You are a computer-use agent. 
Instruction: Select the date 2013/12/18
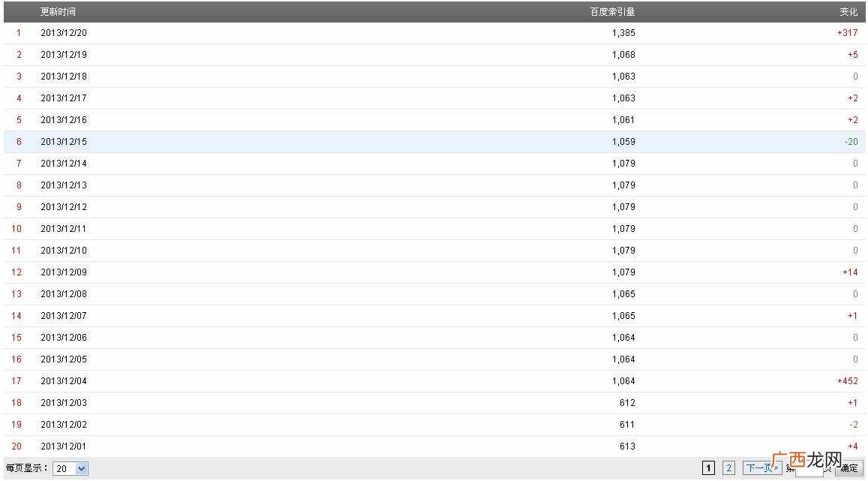[x=64, y=77]
